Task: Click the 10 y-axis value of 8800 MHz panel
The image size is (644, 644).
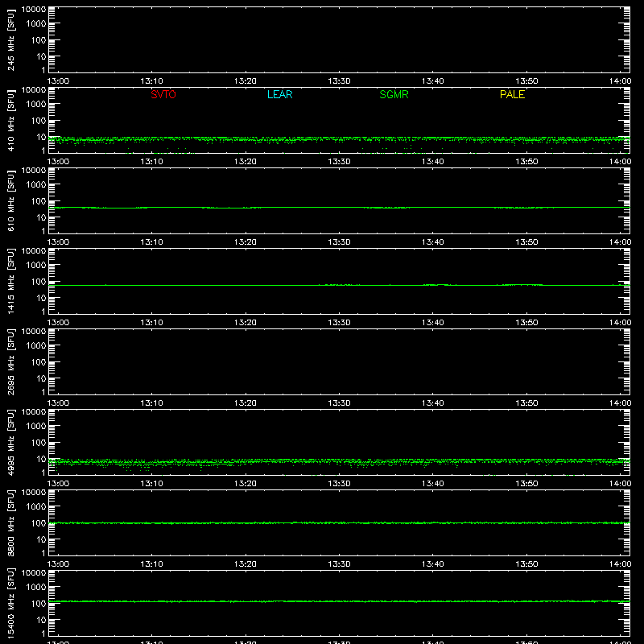Action: click(x=42, y=539)
